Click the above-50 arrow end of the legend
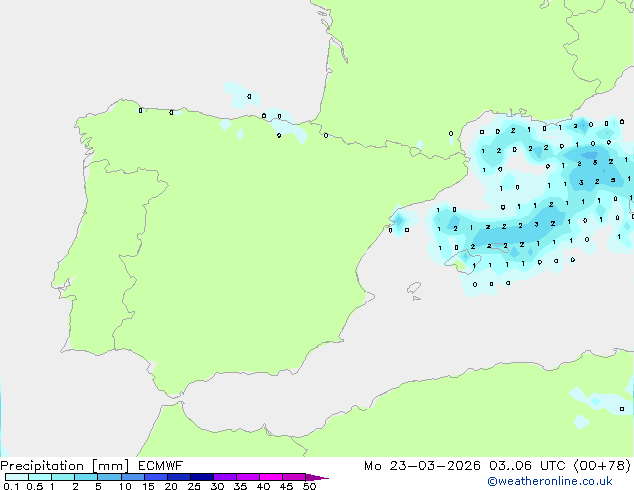The image size is (634, 490). 317,478
